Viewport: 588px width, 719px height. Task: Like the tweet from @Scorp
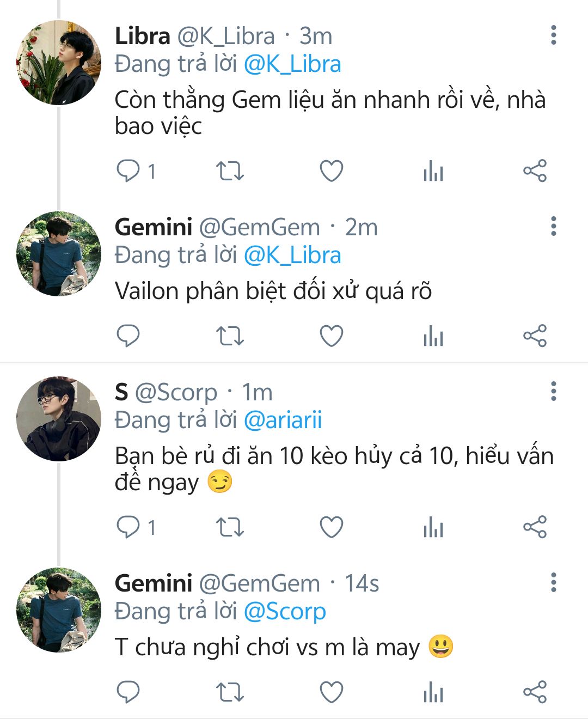[x=331, y=527]
